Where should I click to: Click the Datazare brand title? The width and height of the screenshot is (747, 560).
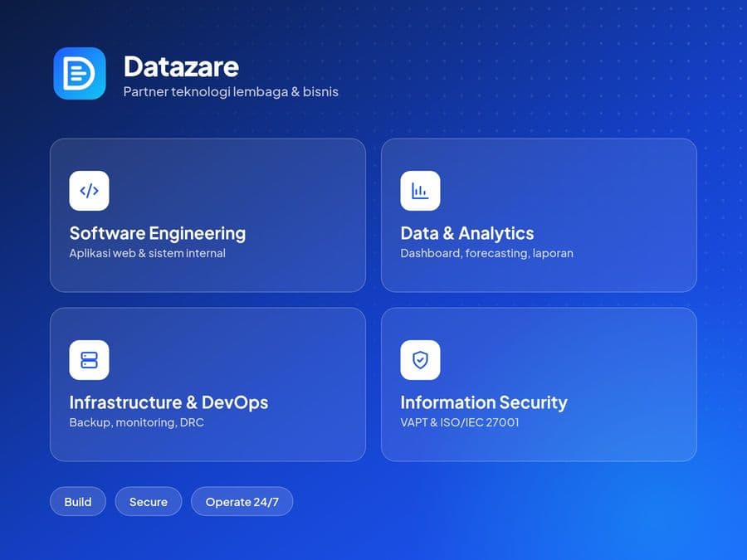[x=181, y=66]
